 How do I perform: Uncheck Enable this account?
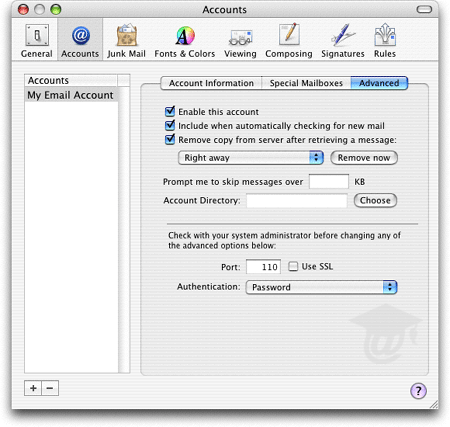pyautogui.click(x=170, y=111)
